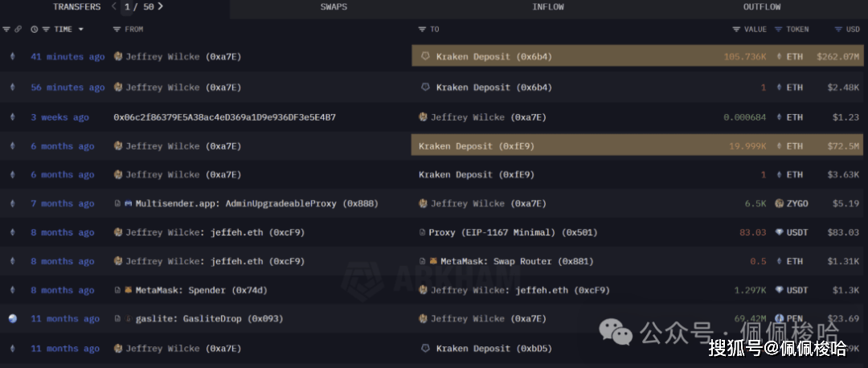The image size is (868, 368).
Task: Click Ethereum icon on 3 weeks ago row
Action: point(11,117)
